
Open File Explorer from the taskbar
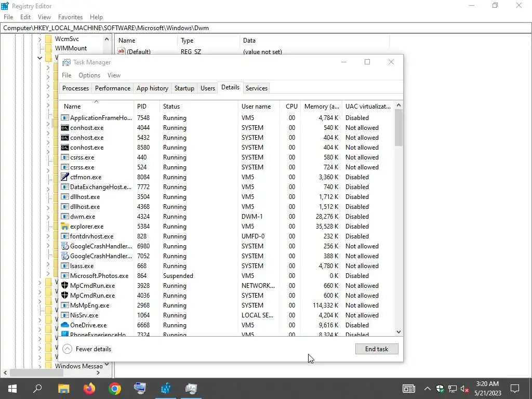click(63, 389)
